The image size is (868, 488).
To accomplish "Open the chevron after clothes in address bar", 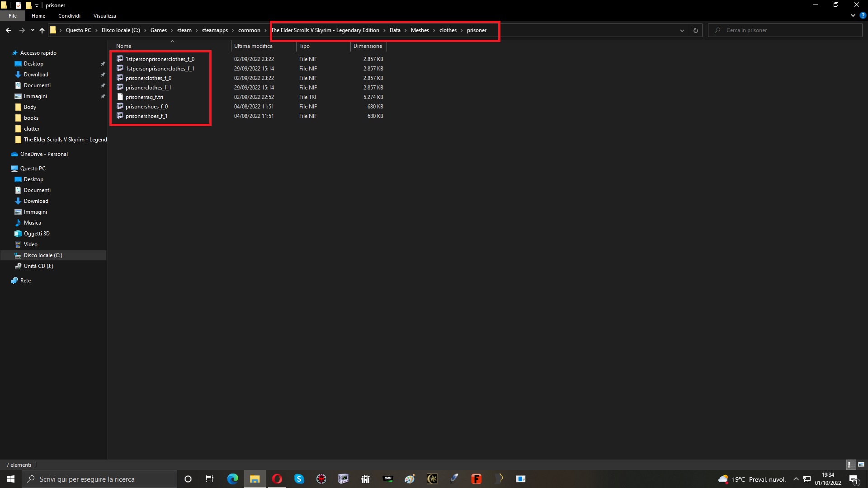I will click(x=462, y=30).
